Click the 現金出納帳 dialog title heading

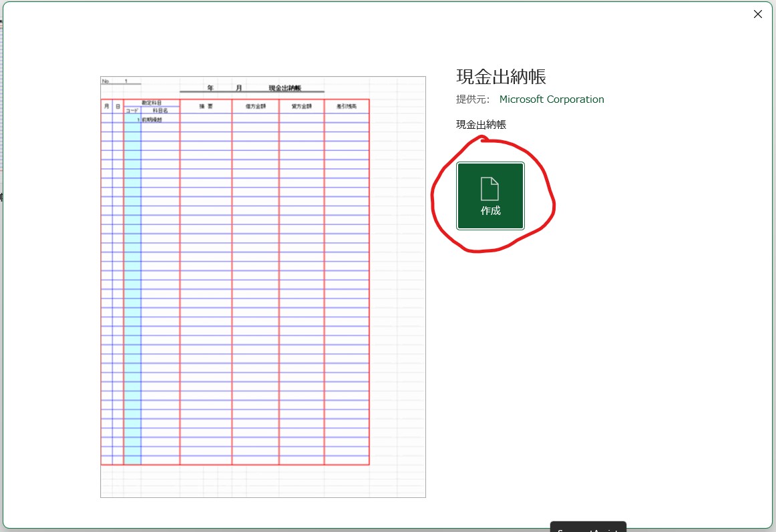coord(501,77)
